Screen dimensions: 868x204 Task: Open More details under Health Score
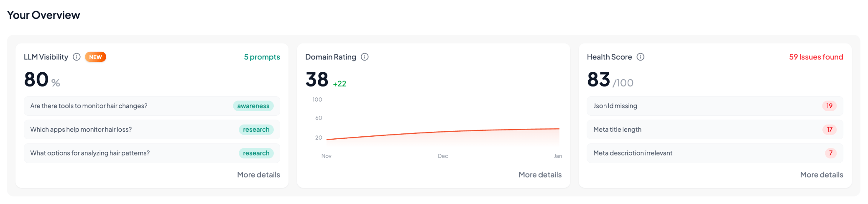(821, 175)
